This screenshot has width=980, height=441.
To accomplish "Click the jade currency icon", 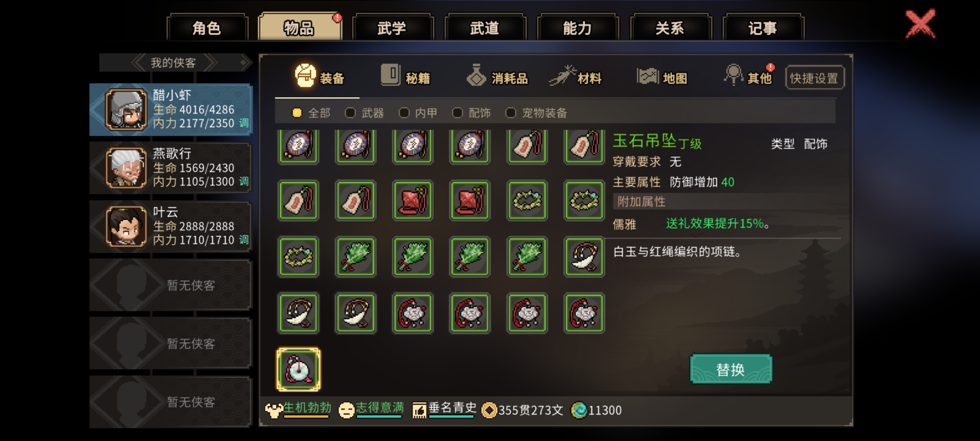I will (x=579, y=410).
